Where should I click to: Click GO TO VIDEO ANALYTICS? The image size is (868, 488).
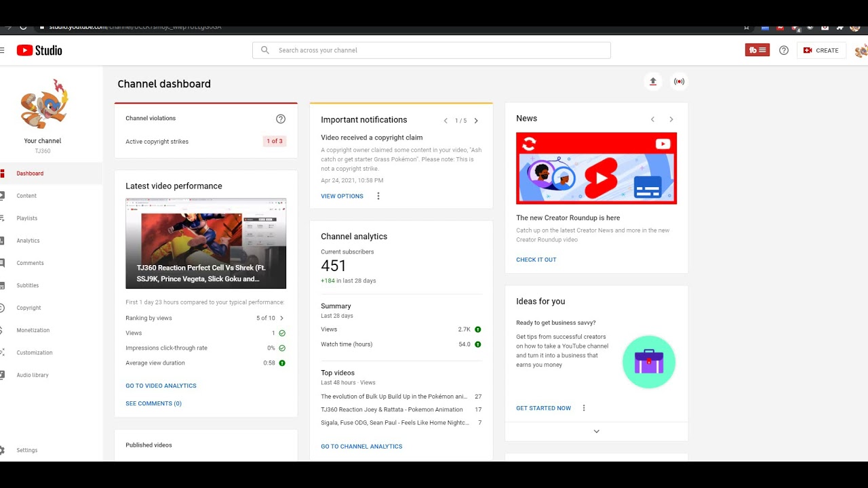[x=161, y=386]
